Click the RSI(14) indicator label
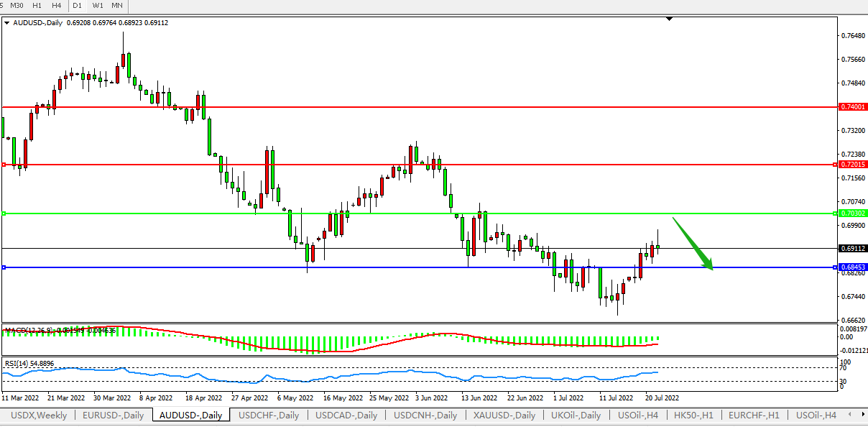This screenshot has width=868, height=427. 29,364
